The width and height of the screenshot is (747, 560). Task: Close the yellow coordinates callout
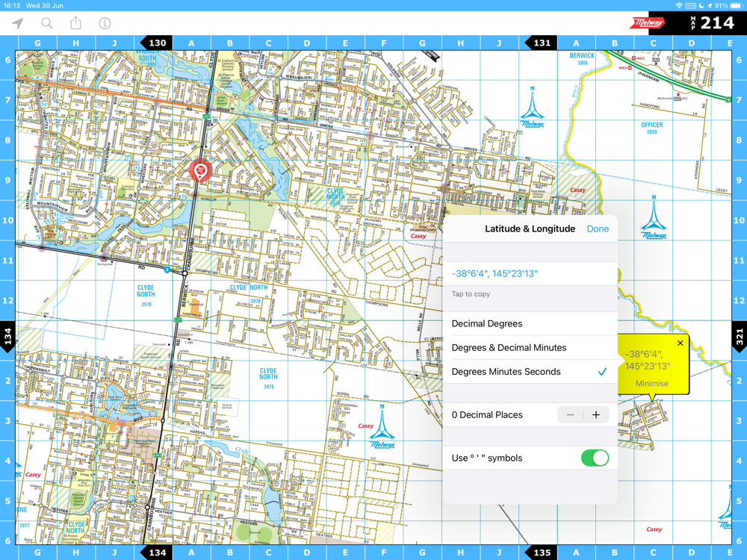tap(681, 343)
